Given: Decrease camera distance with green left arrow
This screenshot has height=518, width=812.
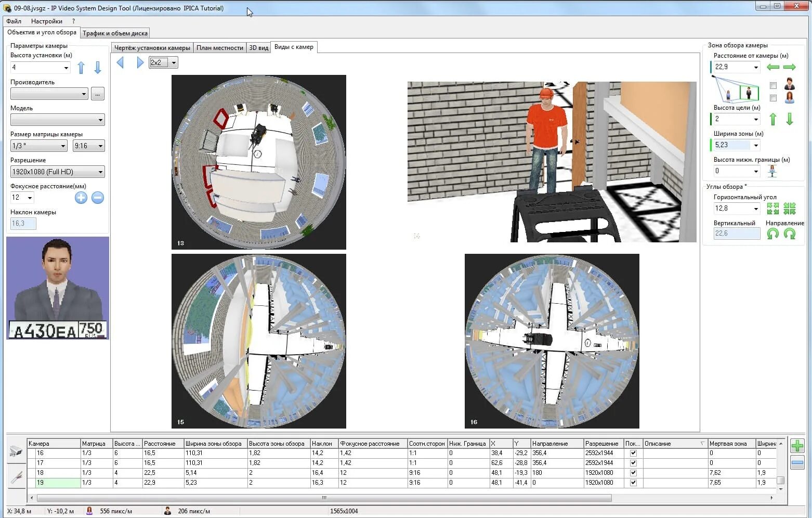Looking at the screenshot, I should coord(773,67).
